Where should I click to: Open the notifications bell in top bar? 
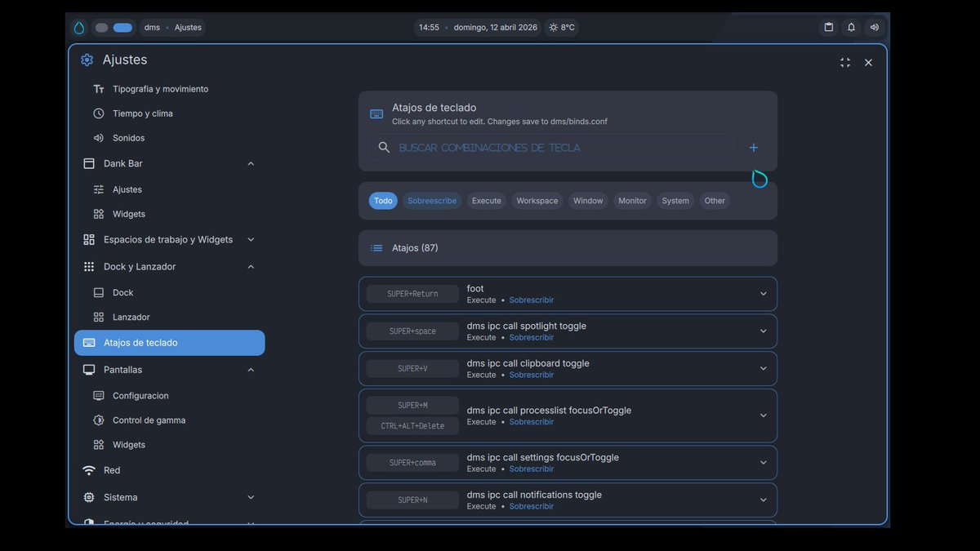pos(852,27)
